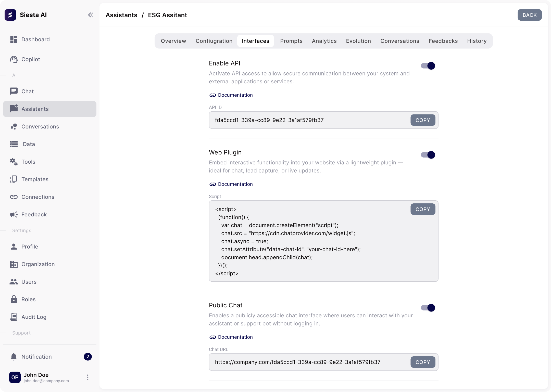Screen dimensions: 551x392
Task: Click the Chat URL field
Action: click(323, 362)
